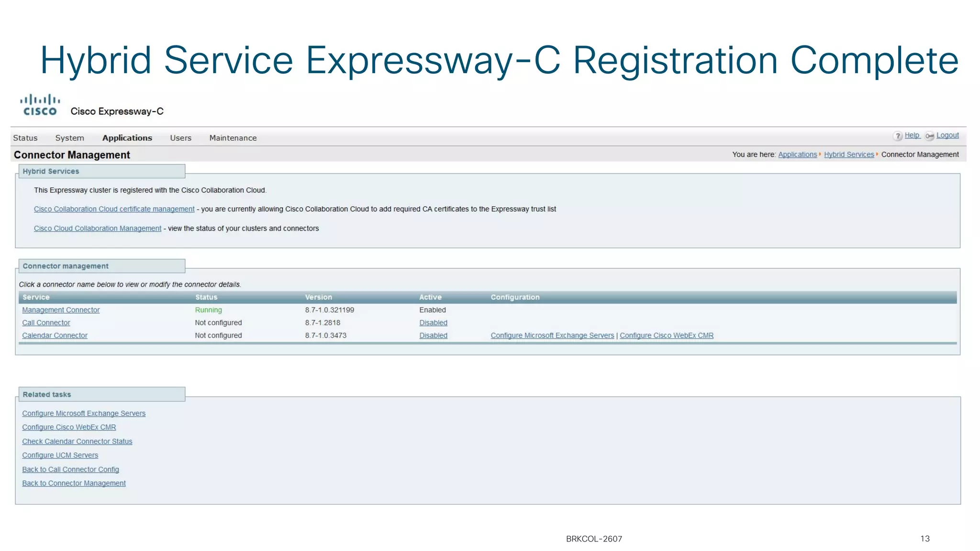Click the Cisco logo

tap(40, 105)
